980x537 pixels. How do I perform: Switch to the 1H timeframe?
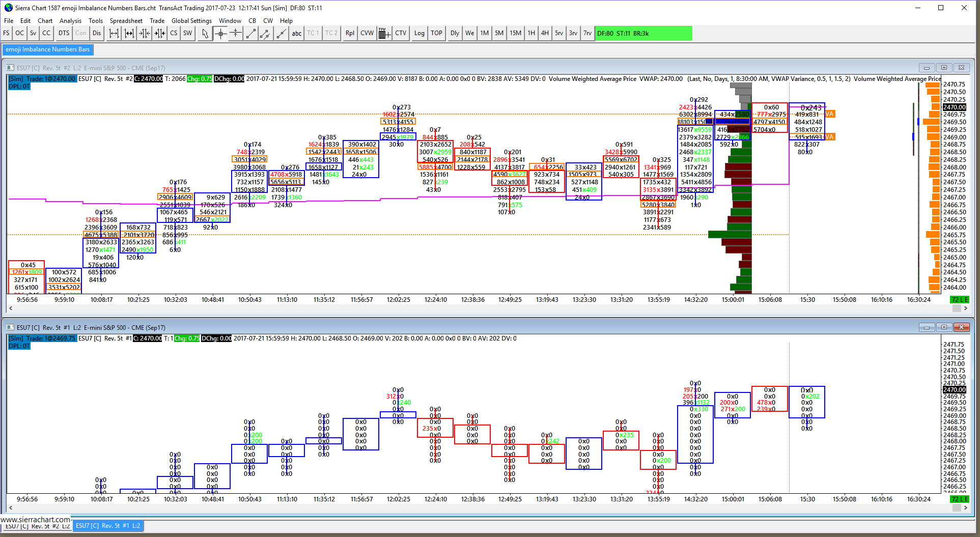(x=531, y=33)
